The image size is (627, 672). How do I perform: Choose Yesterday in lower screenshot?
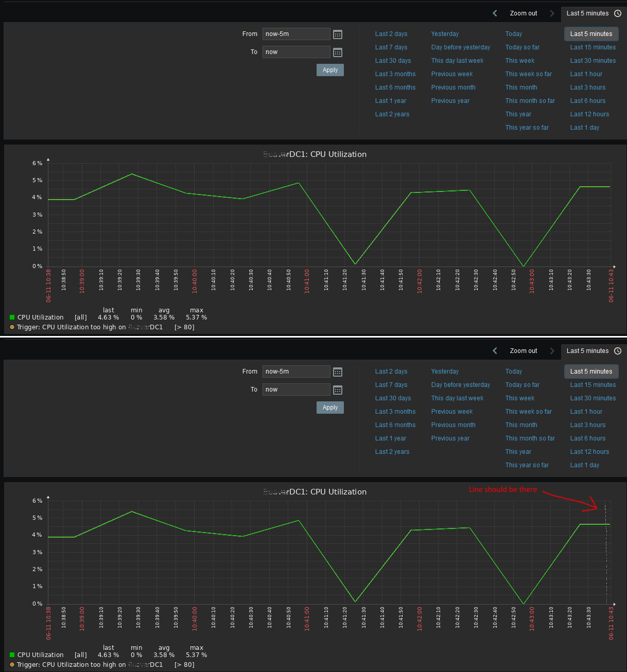coord(445,372)
